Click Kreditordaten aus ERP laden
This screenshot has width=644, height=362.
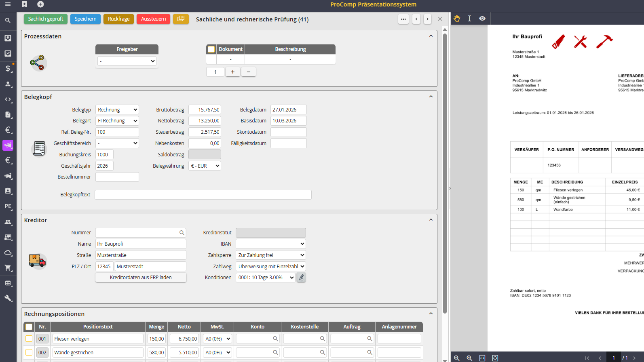tap(141, 278)
